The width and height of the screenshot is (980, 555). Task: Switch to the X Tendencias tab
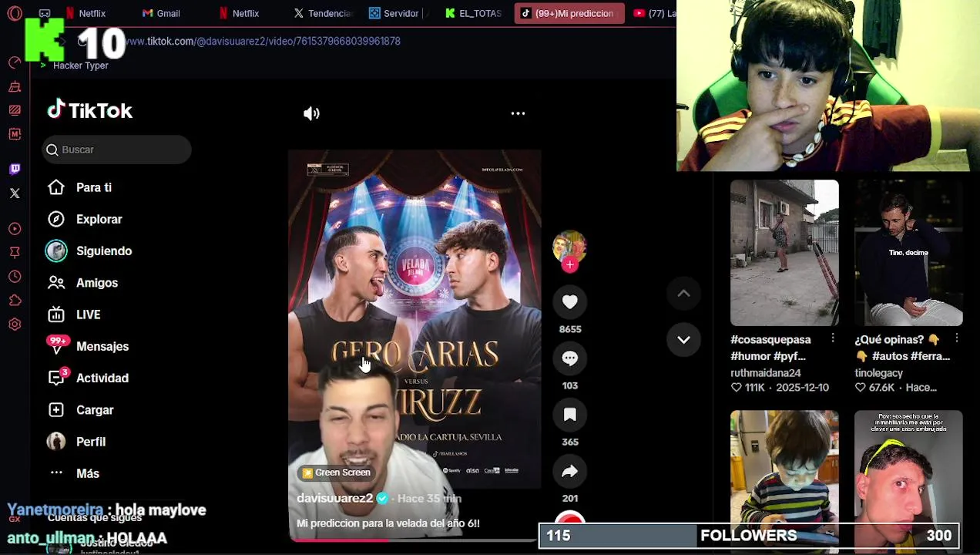click(324, 13)
